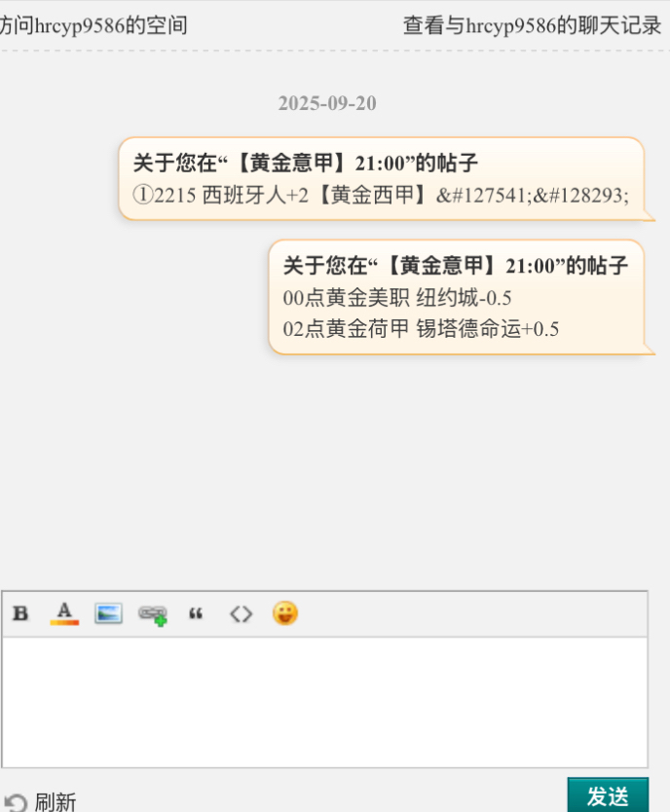Click the 2025-09-20 date label
The width and height of the screenshot is (670, 812).
pos(327,103)
